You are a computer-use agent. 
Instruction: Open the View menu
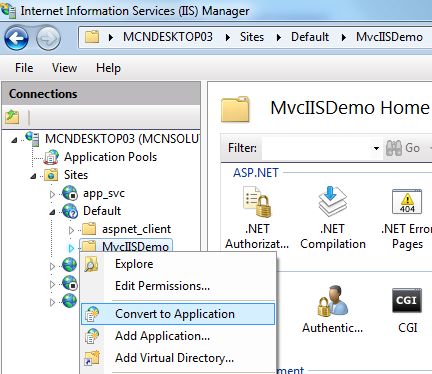[64, 68]
